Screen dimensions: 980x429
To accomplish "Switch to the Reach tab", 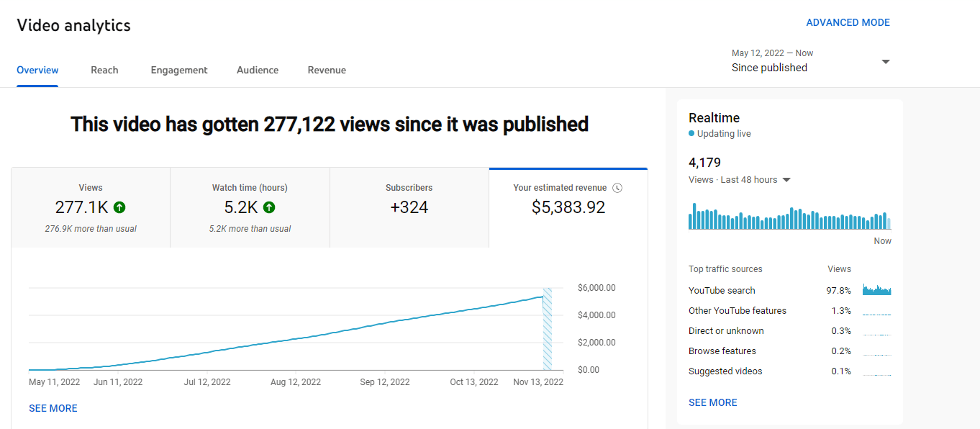I will 104,70.
